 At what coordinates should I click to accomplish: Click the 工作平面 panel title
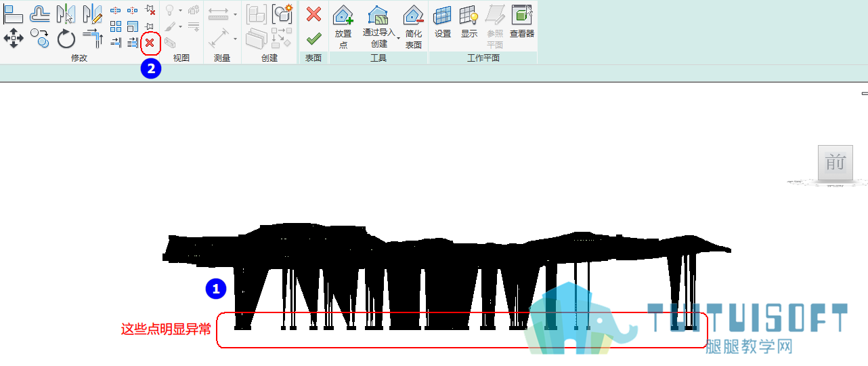click(483, 58)
